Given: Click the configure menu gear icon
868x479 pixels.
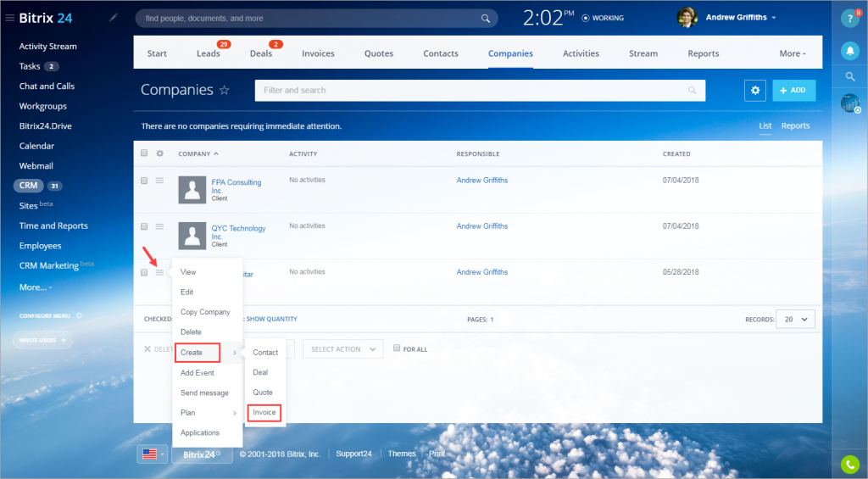Looking at the screenshot, I should click(x=79, y=315).
